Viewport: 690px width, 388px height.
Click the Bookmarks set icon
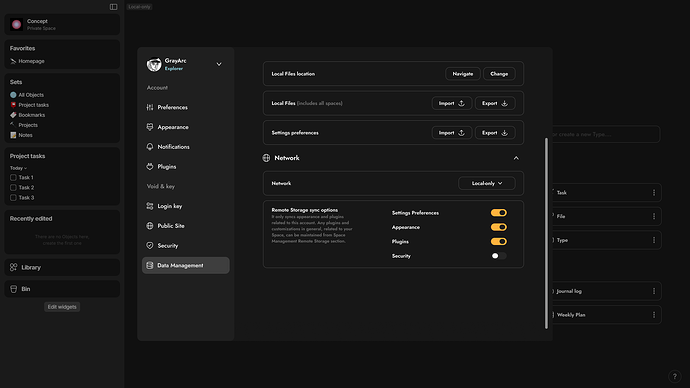tap(13, 115)
